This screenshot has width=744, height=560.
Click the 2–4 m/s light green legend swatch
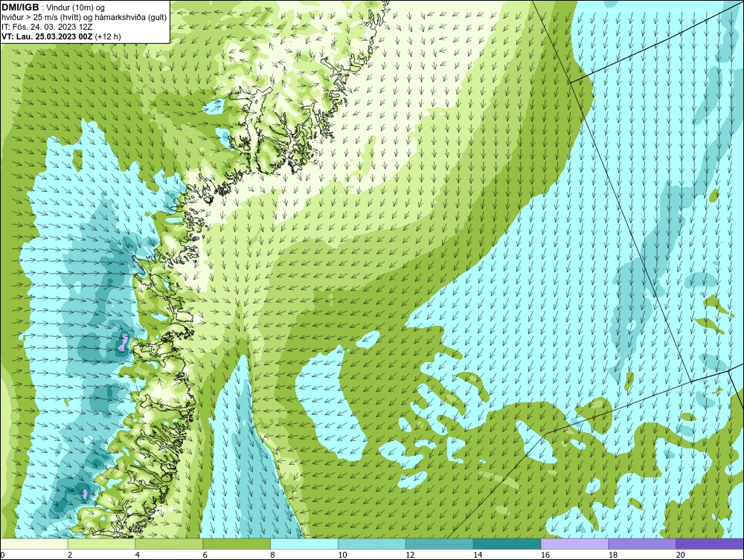[101, 544]
